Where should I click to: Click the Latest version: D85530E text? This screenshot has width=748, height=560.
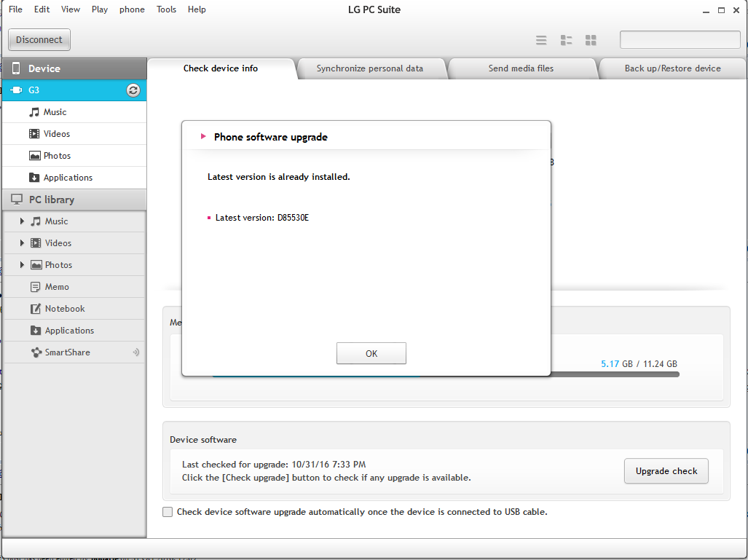[x=262, y=218]
